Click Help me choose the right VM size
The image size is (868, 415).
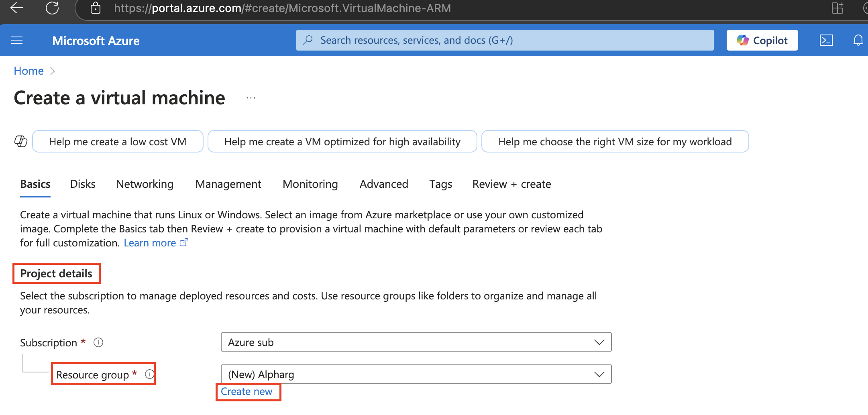(x=615, y=141)
